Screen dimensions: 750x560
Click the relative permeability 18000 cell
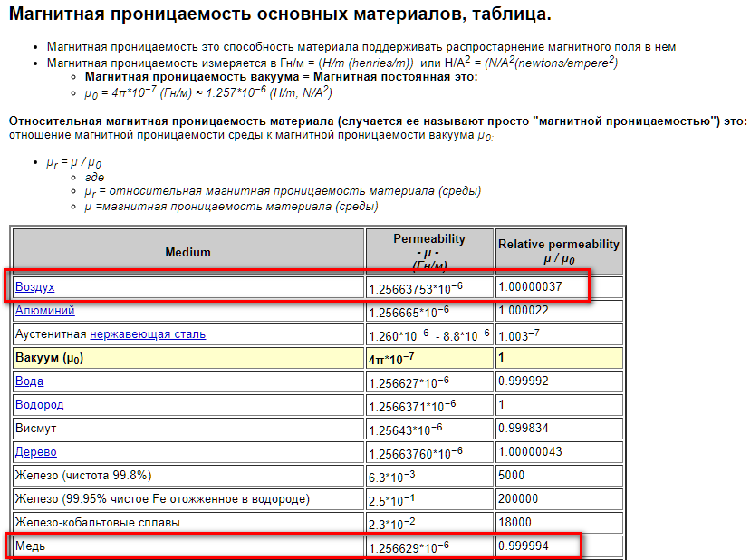click(559, 523)
